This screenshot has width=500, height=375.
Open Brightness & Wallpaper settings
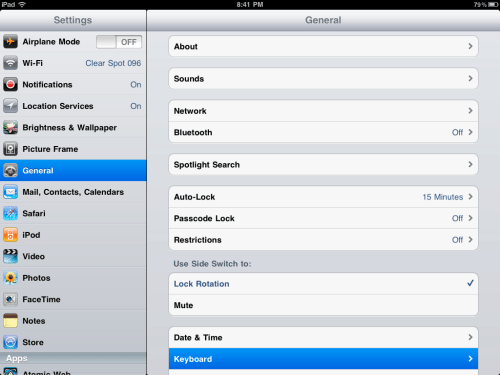pos(73,127)
